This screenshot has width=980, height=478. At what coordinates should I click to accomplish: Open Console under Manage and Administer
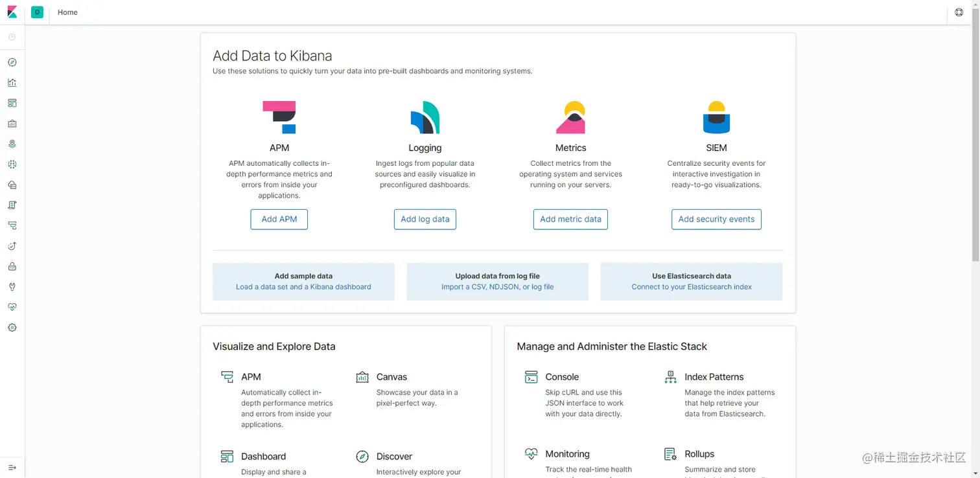[562, 377]
